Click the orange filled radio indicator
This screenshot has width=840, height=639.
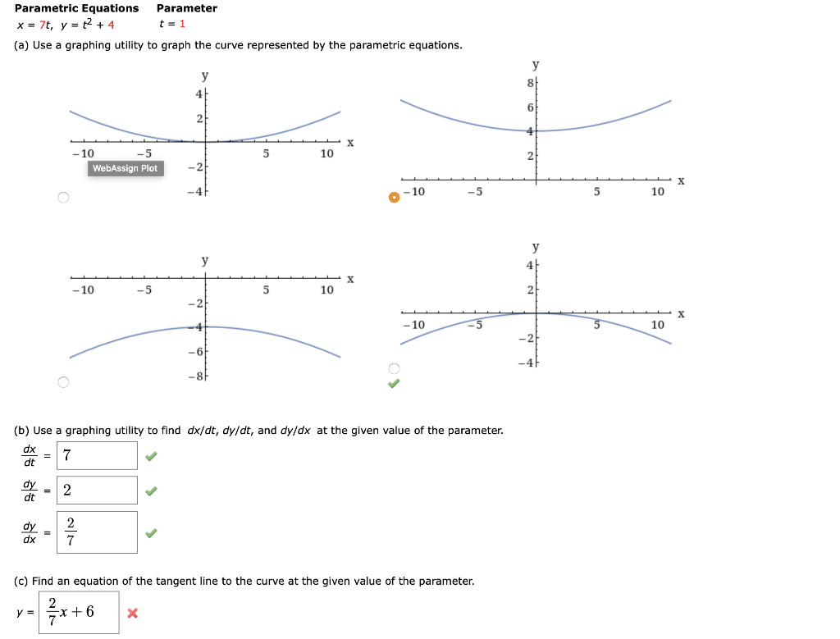[x=394, y=197]
